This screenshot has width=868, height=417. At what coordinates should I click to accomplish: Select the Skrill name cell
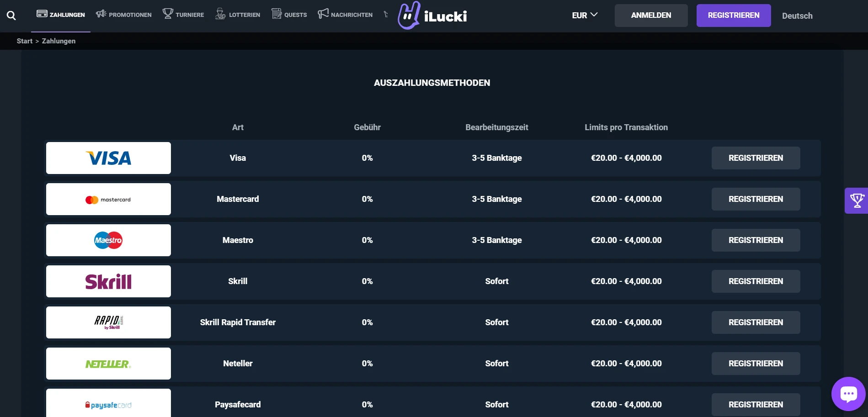tap(238, 281)
